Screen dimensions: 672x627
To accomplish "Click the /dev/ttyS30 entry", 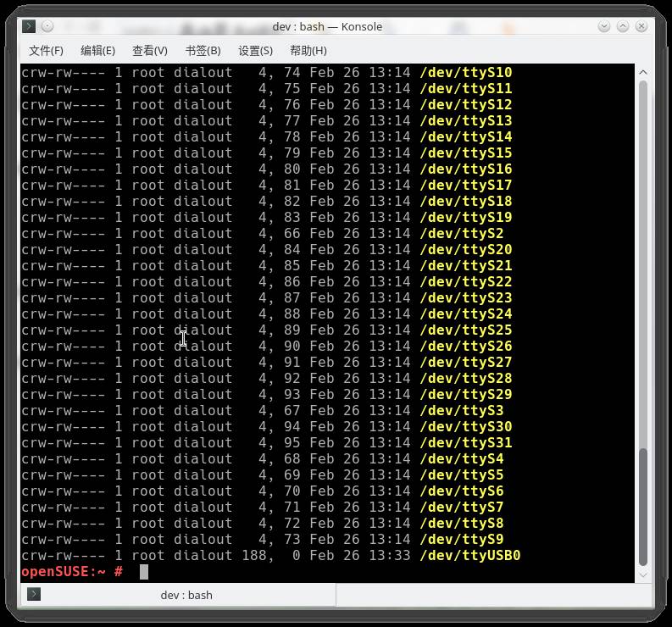I will point(466,427).
